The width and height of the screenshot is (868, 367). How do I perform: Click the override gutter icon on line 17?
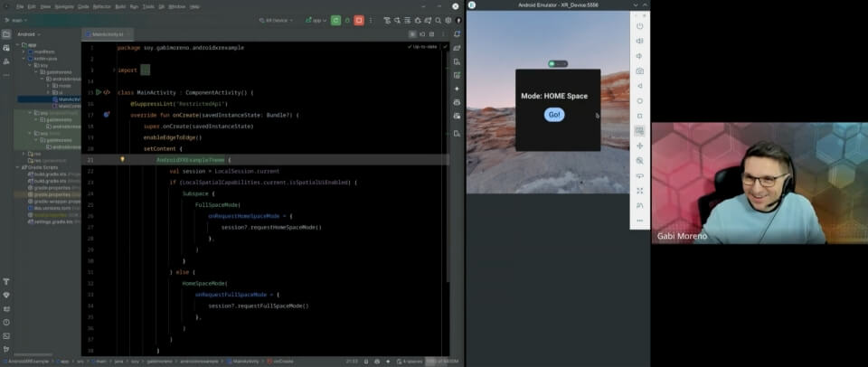click(x=107, y=115)
